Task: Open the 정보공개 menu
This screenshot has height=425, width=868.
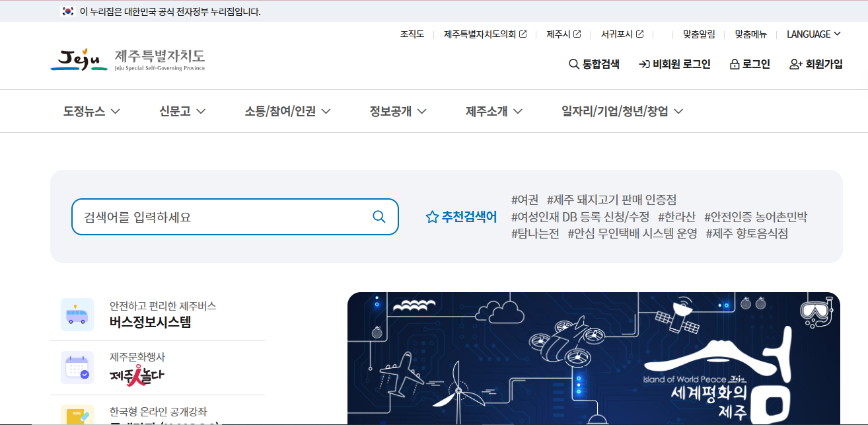Action: pos(398,111)
